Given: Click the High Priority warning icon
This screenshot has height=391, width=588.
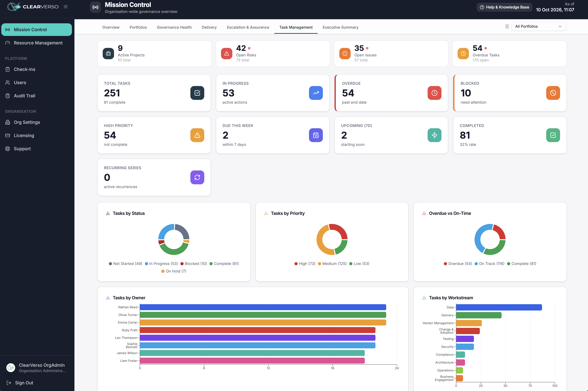Looking at the screenshot, I should (197, 135).
